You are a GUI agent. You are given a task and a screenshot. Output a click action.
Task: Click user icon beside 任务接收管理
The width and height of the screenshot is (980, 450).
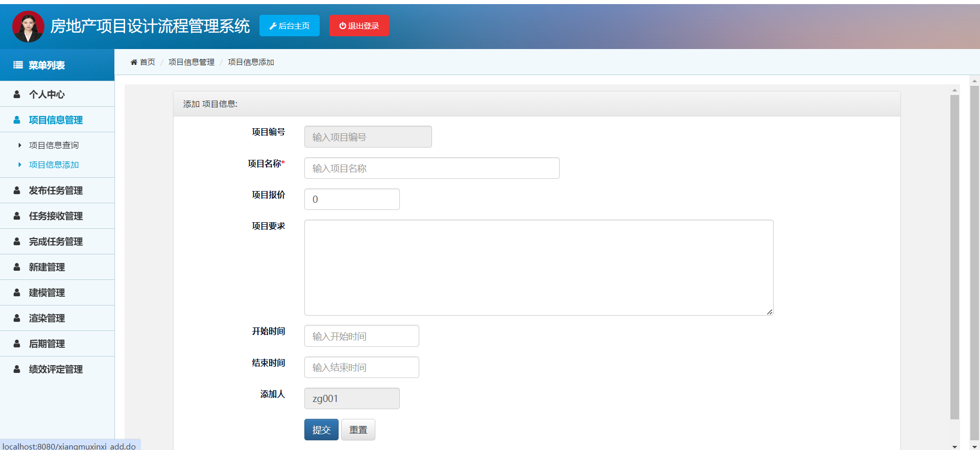pyautogui.click(x=17, y=216)
